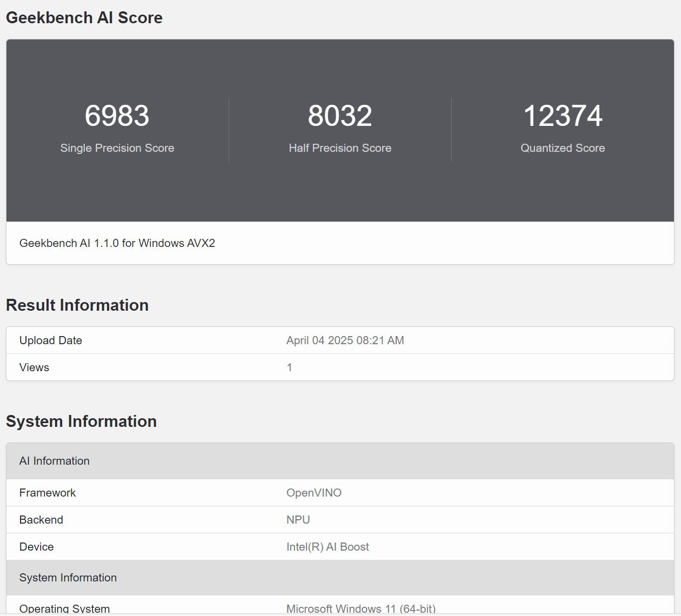Click the Result Information heading

tap(77, 305)
